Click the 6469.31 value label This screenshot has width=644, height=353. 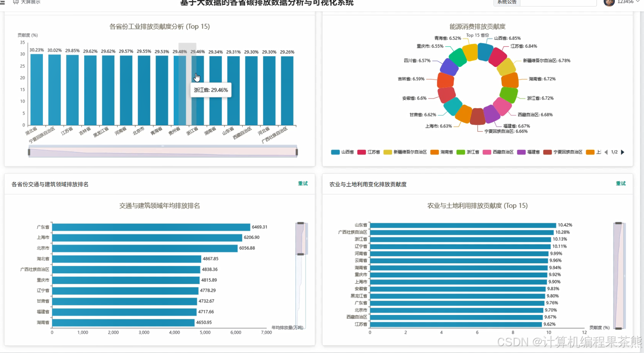point(260,227)
